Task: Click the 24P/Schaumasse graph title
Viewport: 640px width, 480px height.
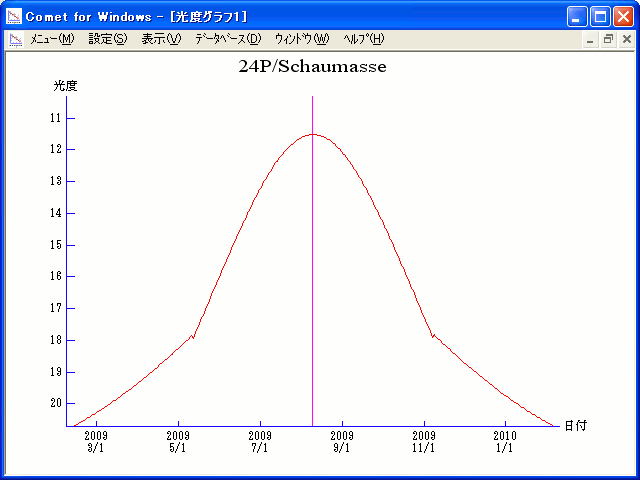Action: 312,67
